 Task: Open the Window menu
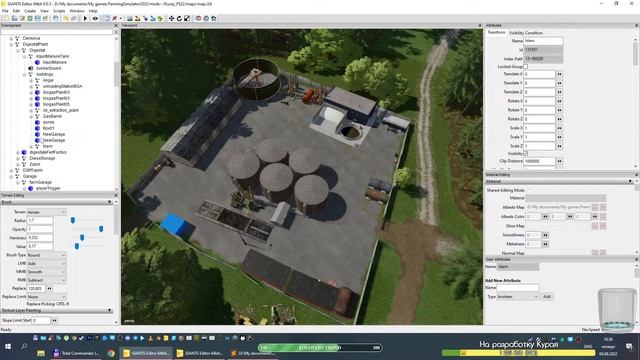[77, 11]
